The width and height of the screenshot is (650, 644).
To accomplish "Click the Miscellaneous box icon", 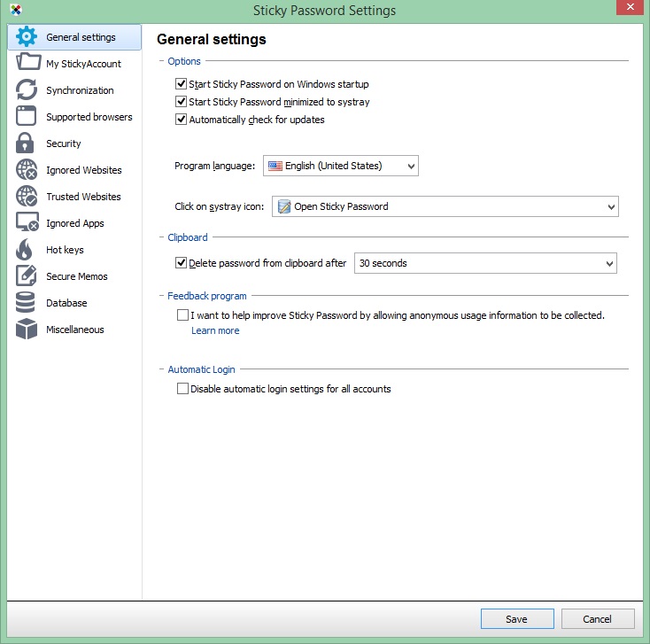I will click(26, 329).
